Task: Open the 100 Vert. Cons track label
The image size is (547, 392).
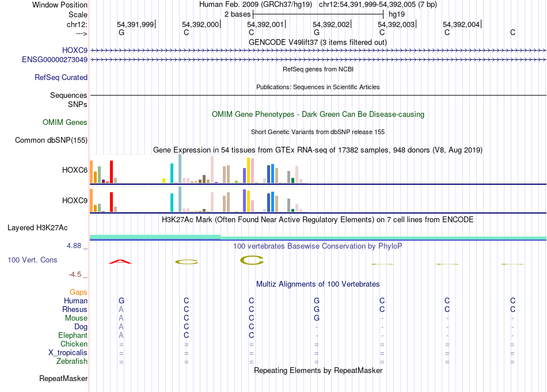Action: click(32, 260)
